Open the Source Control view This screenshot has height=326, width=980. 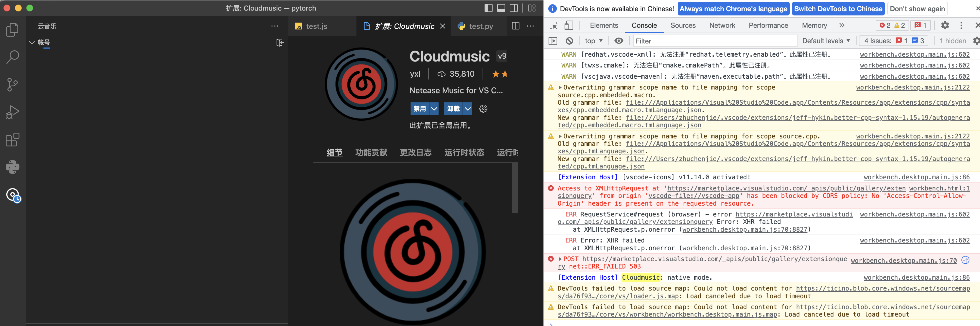[x=13, y=85]
